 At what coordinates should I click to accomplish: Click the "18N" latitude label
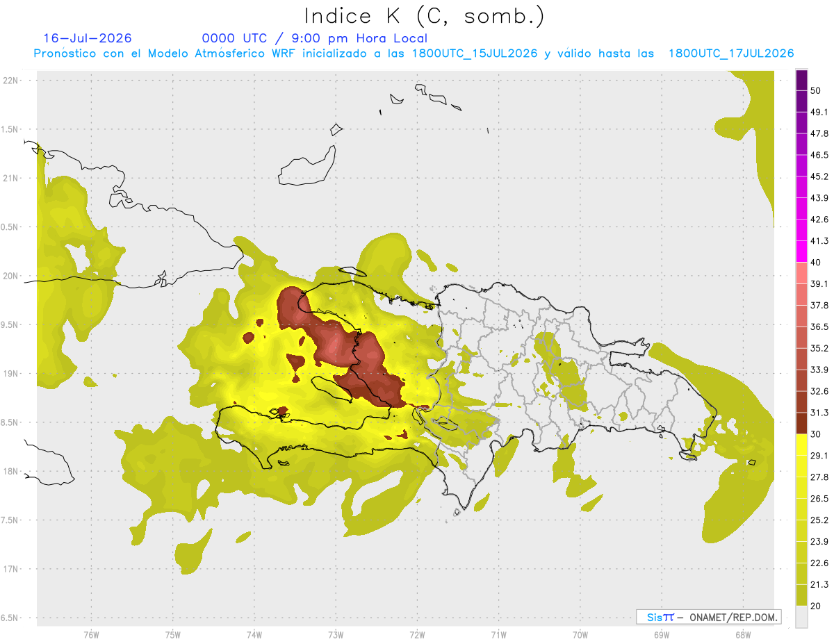coord(11,471)
